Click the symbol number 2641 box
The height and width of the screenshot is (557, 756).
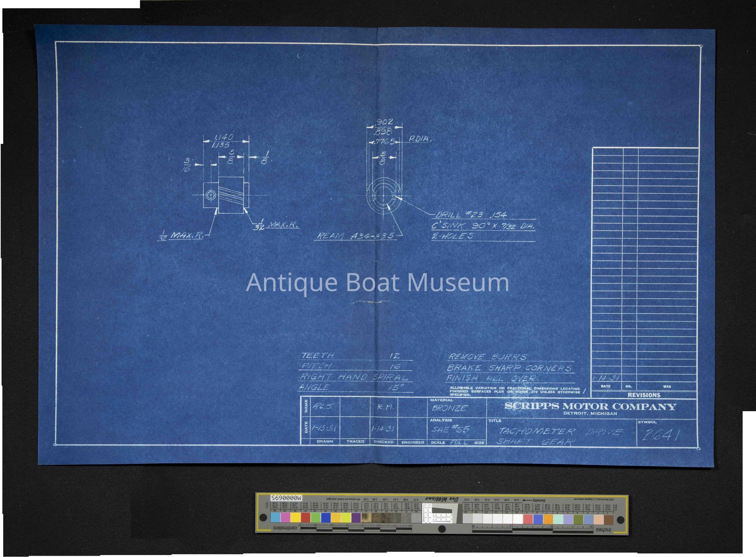[x=661, y=436]
